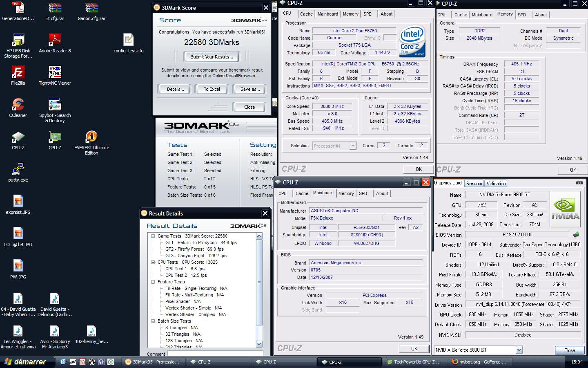This screenshot has width=588, height=368.
Task: Switch to GPU-Z Sensors tab
Action: [x=474, y=184]
